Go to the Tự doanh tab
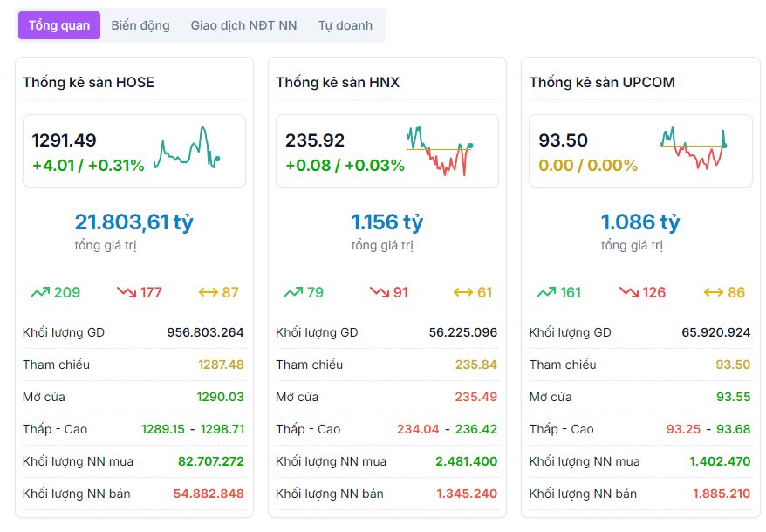This screenshot has height=532, width=766. [x=345, y=25]
